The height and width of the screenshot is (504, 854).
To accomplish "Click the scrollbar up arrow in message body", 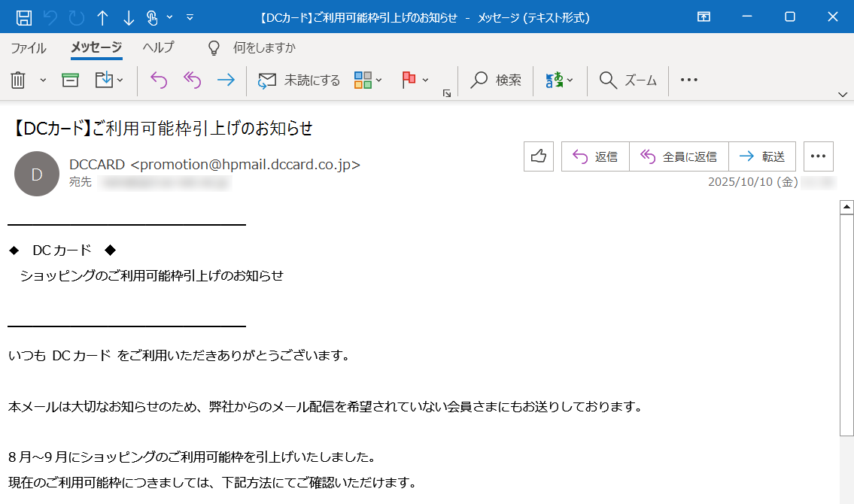I will pyautogui.click(x=846, y=207).
